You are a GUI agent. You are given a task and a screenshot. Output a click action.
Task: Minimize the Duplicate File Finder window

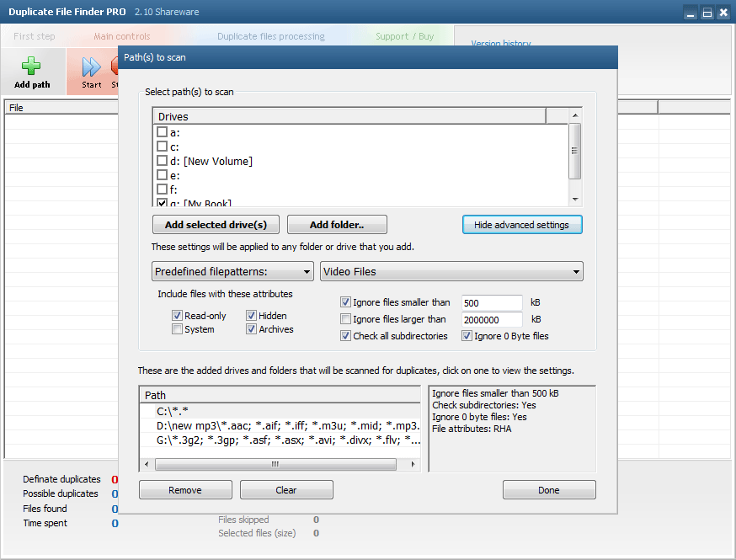690,13
